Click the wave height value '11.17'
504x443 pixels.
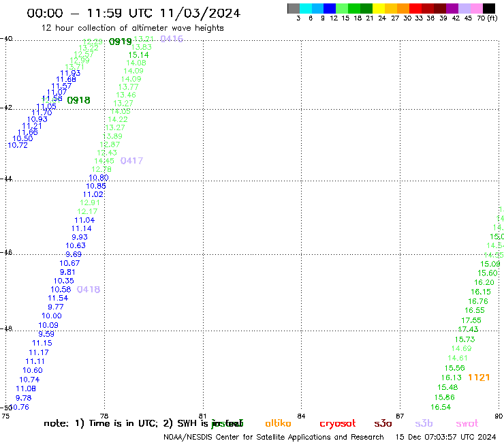point(39,352)
